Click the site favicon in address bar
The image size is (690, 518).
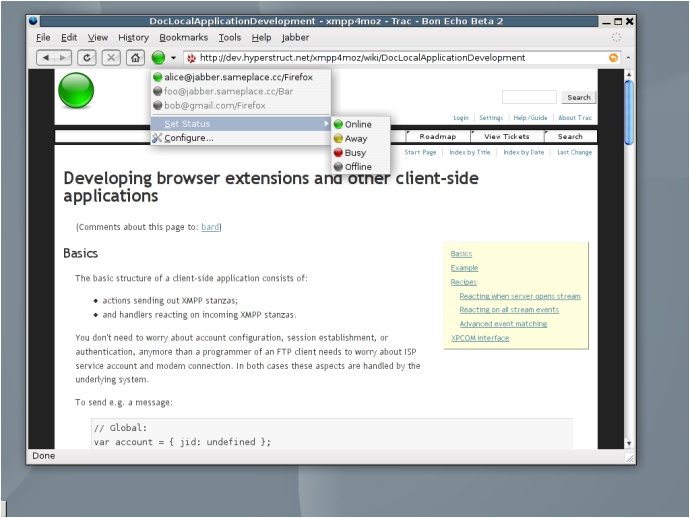pyautogui.click(x=191, y=58)
